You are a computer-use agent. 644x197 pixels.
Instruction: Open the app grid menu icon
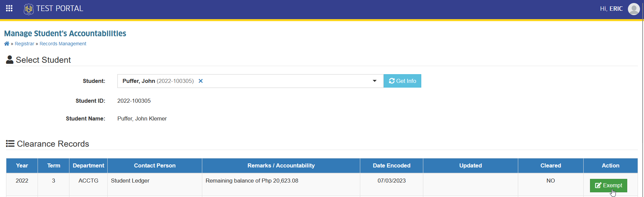tap(9, 8)
